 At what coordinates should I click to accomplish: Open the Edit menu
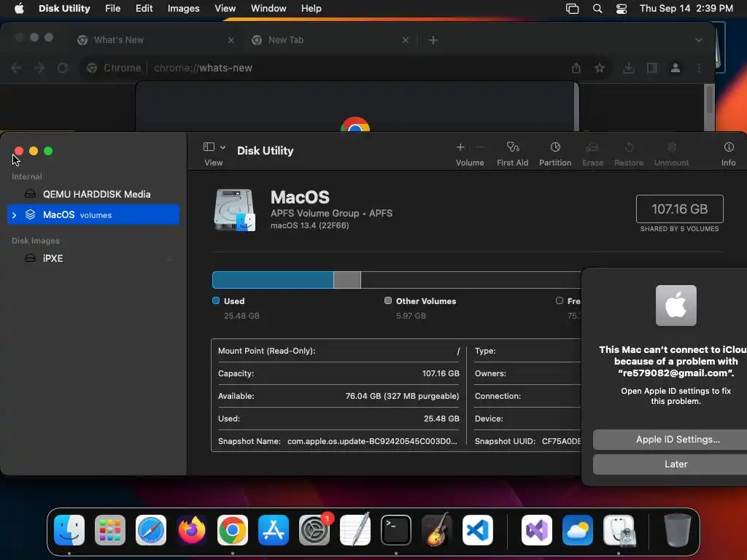pos(144,9)
